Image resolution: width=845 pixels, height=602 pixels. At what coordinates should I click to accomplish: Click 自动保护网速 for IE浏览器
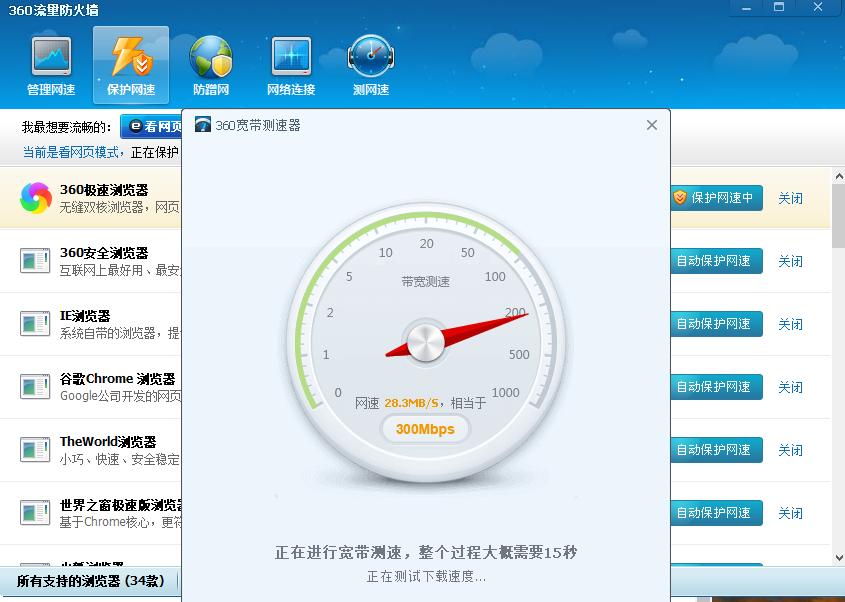pos(717,324)
